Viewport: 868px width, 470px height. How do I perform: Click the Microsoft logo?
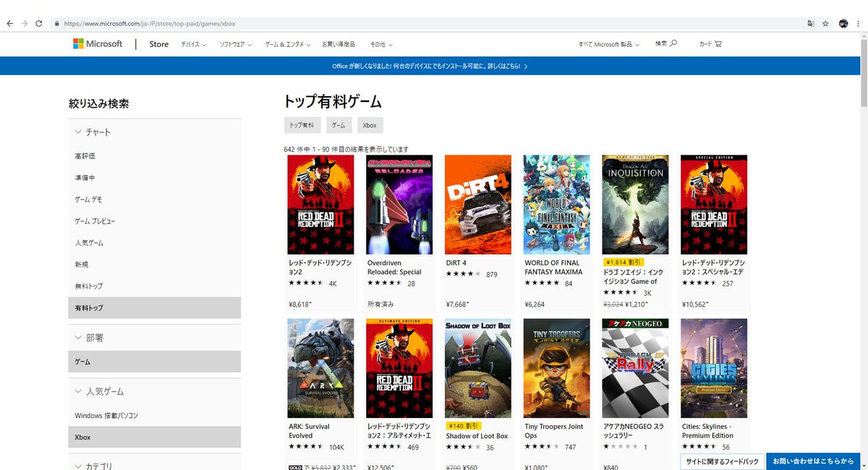tap(98, 44)
